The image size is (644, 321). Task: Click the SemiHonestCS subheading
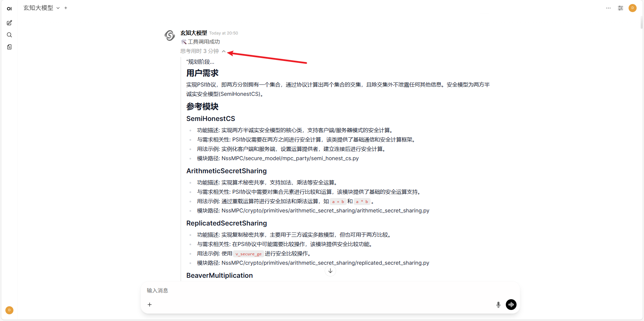211,119
